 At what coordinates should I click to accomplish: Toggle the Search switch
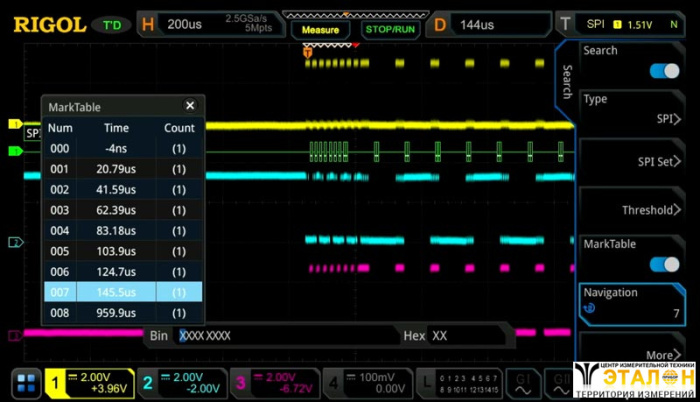pyautogui.click(x=663, y=70)
